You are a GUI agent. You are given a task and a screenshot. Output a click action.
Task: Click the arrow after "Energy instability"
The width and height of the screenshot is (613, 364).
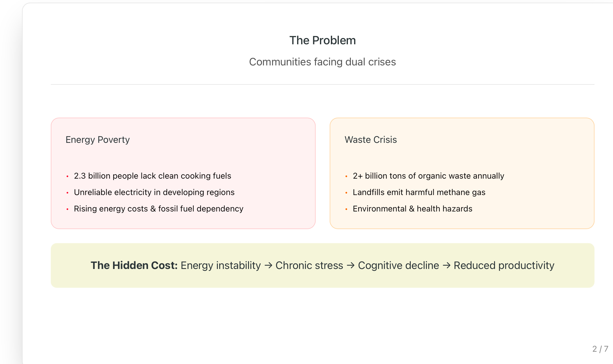tap(268, 265)
